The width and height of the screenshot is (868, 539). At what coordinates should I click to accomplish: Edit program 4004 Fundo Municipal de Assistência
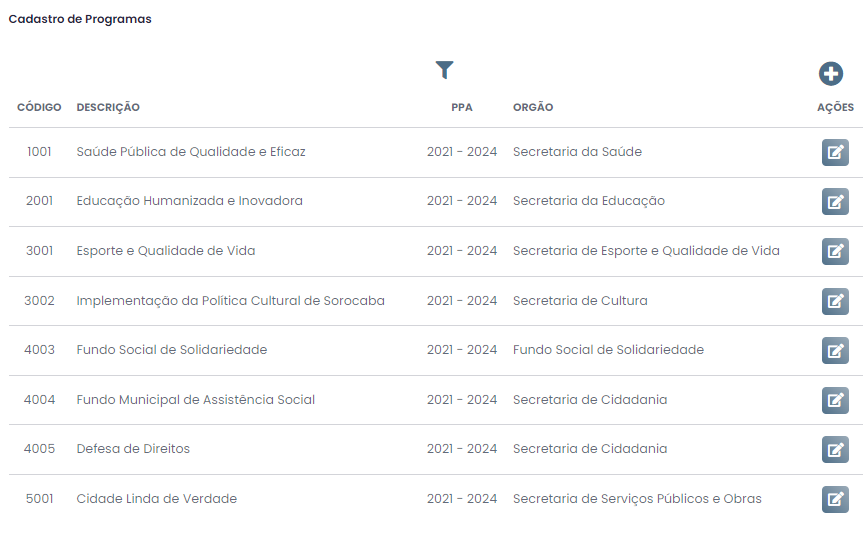835,400
